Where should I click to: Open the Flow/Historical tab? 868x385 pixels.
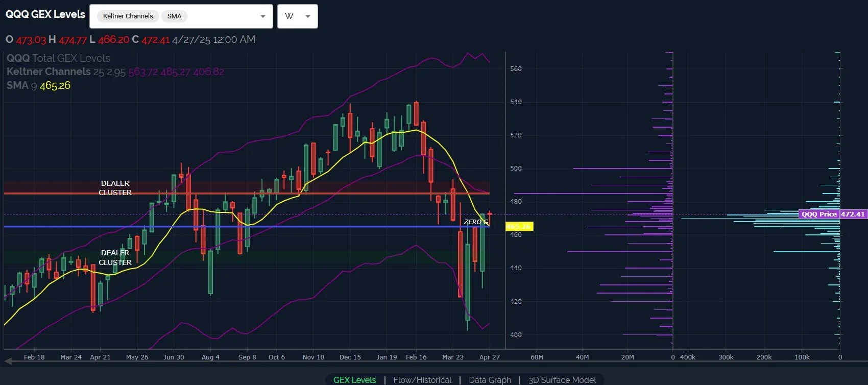tap(422, 380)
